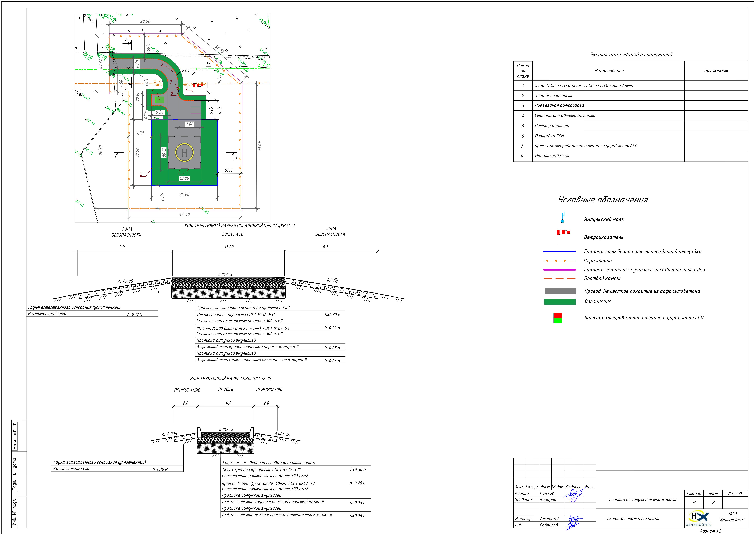Select the table row Стоянка для автотранспорта

[x=631, y=116]
